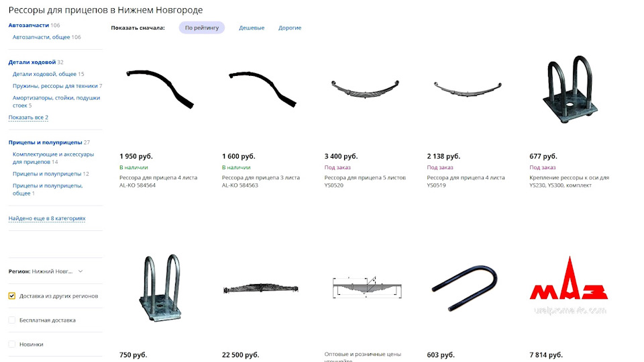Open the 677 руб. spring mount bracket image
Screen dimensions: 644x362
click(x=570, y=89)
